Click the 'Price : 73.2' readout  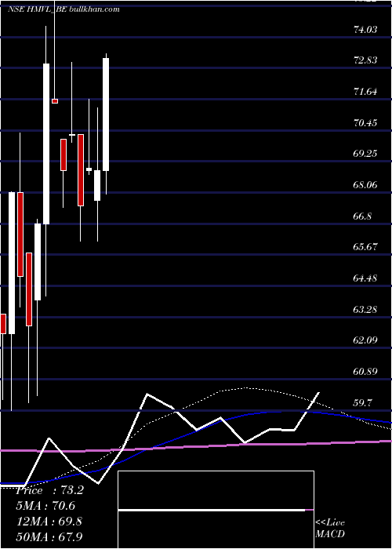point(49,490)
